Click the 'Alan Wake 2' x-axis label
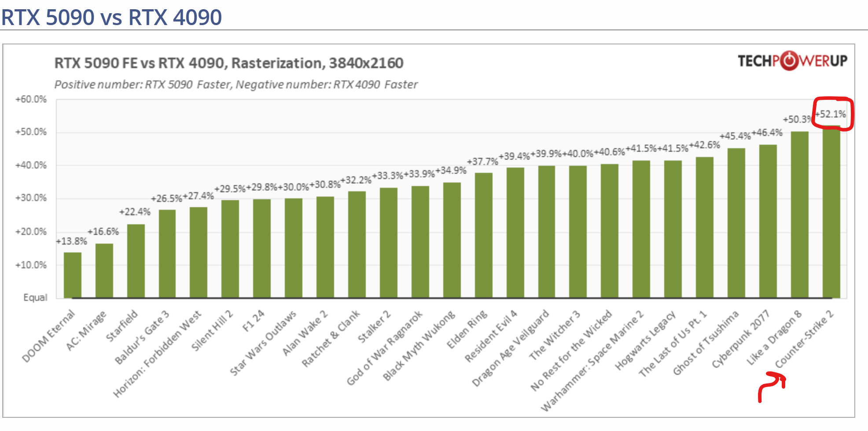 click(305, 332)
